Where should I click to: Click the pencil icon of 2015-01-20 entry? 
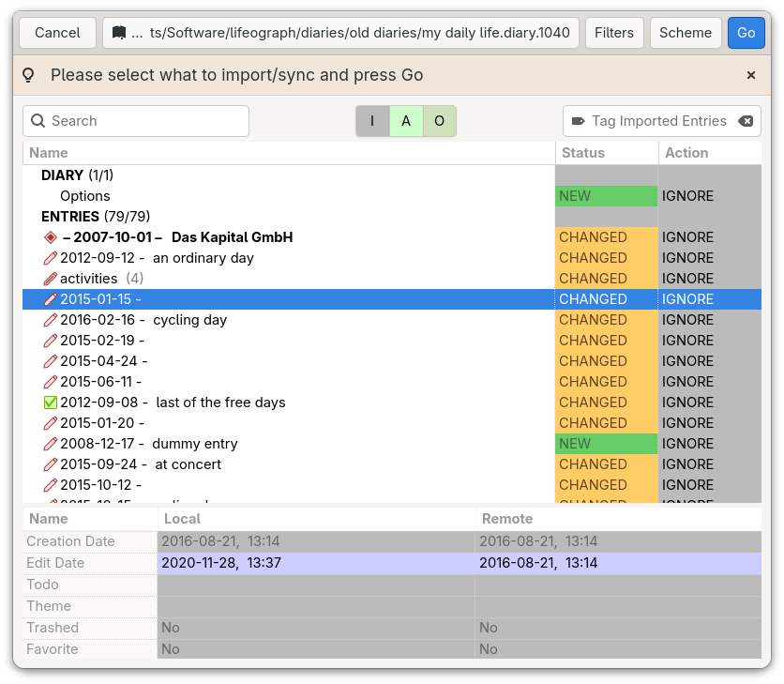coord(50,423)
